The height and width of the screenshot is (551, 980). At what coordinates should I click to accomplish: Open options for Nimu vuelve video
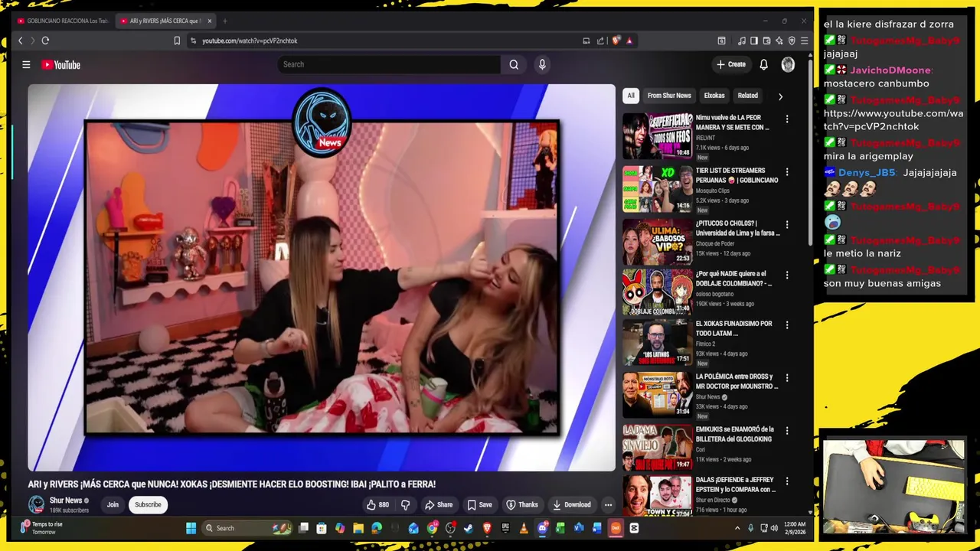click(786, 119)
